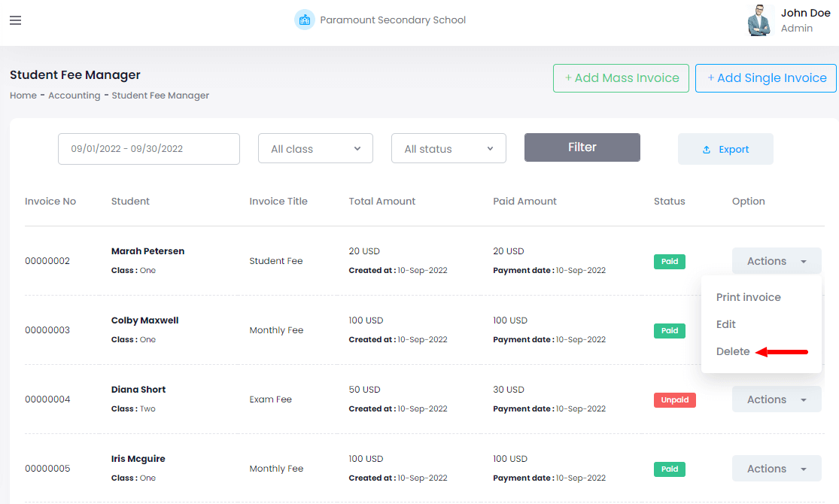Open Actions dropdown for Diana Short
The height and width of the screenshot is (504, 839).
coord(776,399)
